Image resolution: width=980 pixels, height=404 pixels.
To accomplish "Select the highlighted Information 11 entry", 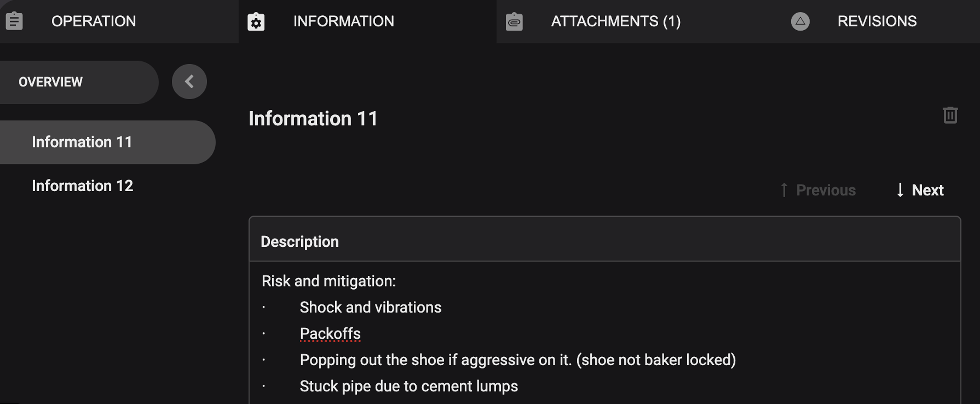I will tap(82, 142).
